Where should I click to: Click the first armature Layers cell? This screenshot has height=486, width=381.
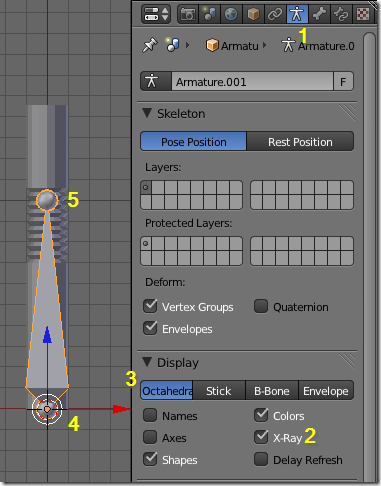pyautogui.click(x=146, y=188)
